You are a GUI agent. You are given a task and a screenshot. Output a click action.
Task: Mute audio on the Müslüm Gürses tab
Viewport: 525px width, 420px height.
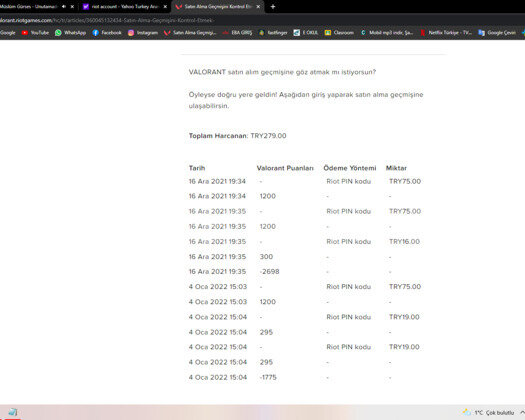(x=64, y=6)
